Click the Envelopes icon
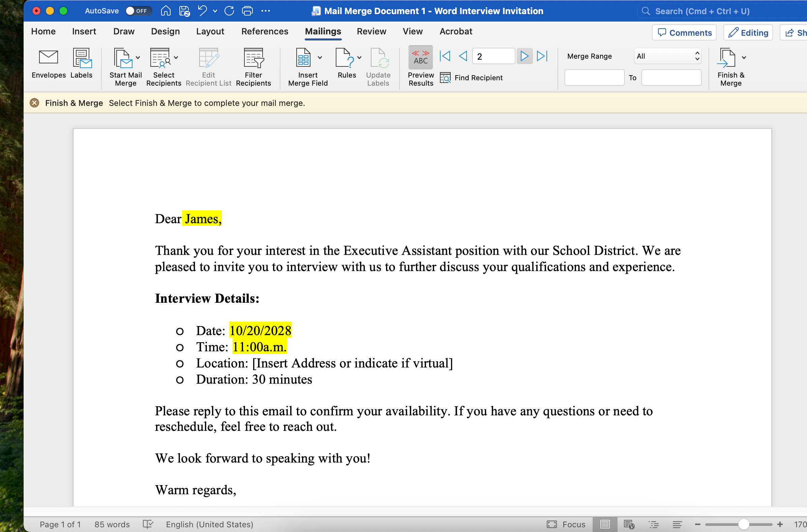The height and width of the screenshot is (532, 807). (x=49, y=58)
